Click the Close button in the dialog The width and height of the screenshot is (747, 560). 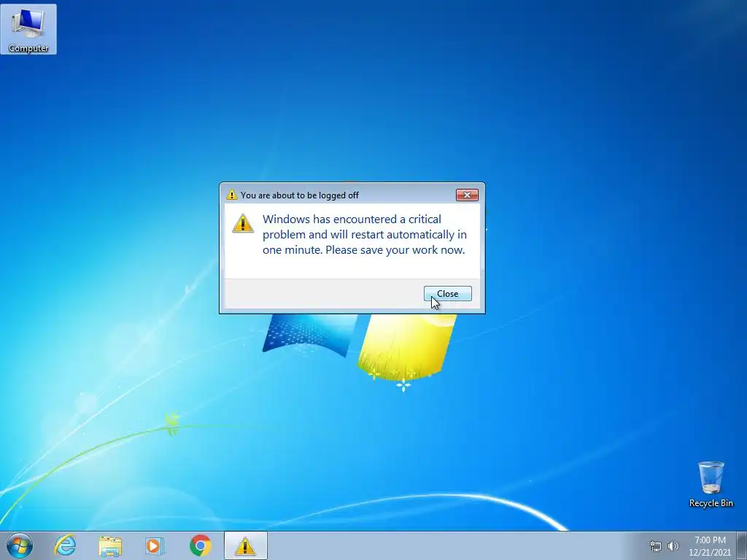pyautogui.click(x=448, y=294)
